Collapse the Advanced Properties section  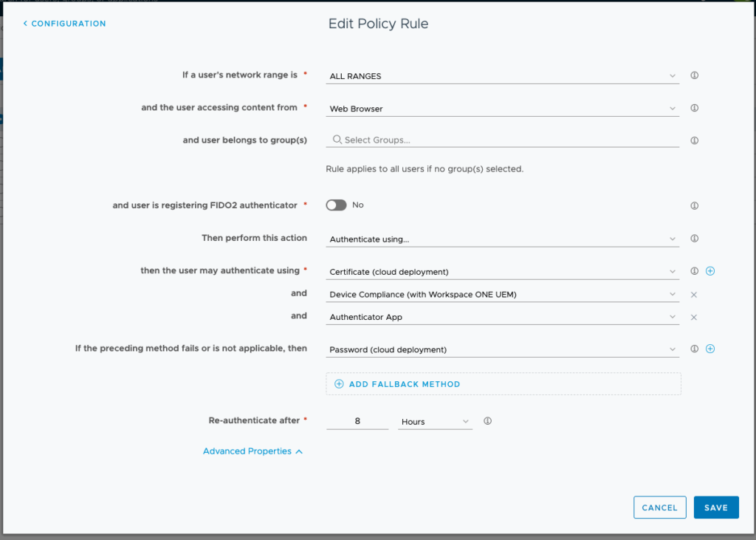click(253, 451)
